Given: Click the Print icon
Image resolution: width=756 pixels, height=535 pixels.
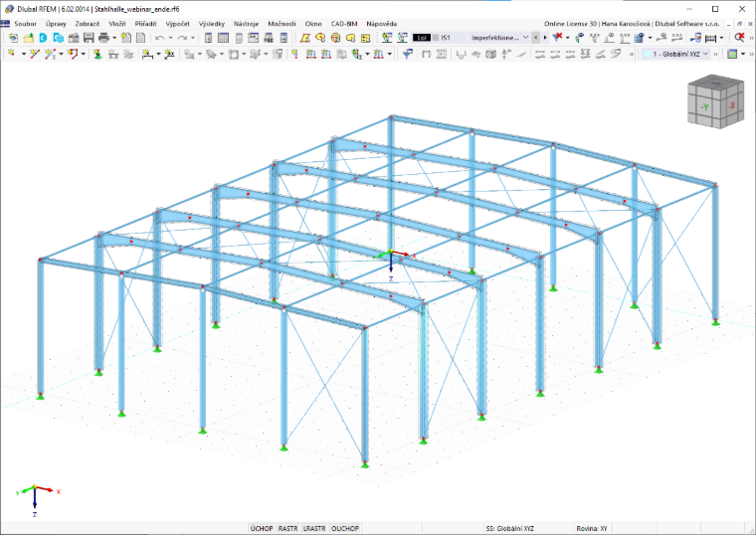Looking at the screenshot, I should coord(103,38).
